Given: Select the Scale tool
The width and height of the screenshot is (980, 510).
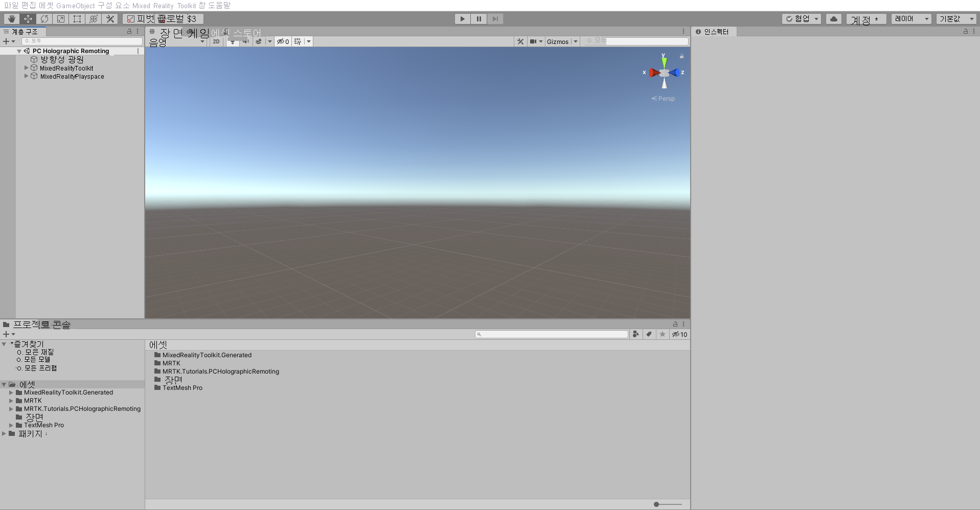Looking at the screenshot, I should [x=61, y=19].
